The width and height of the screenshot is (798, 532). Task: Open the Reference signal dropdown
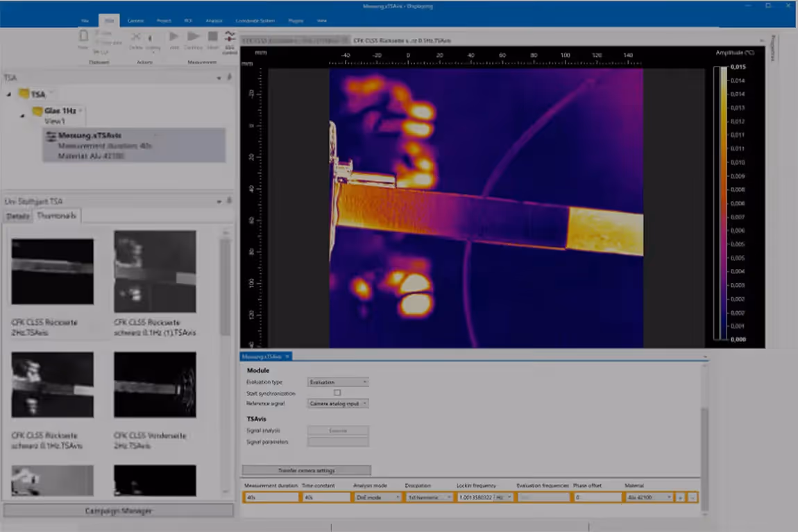click(337, 403)
